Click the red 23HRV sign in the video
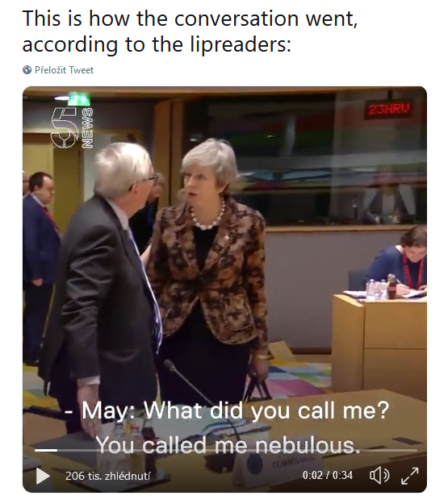Image resolution: width=448 pixels, height=504 pixels. tap(389, 110)
